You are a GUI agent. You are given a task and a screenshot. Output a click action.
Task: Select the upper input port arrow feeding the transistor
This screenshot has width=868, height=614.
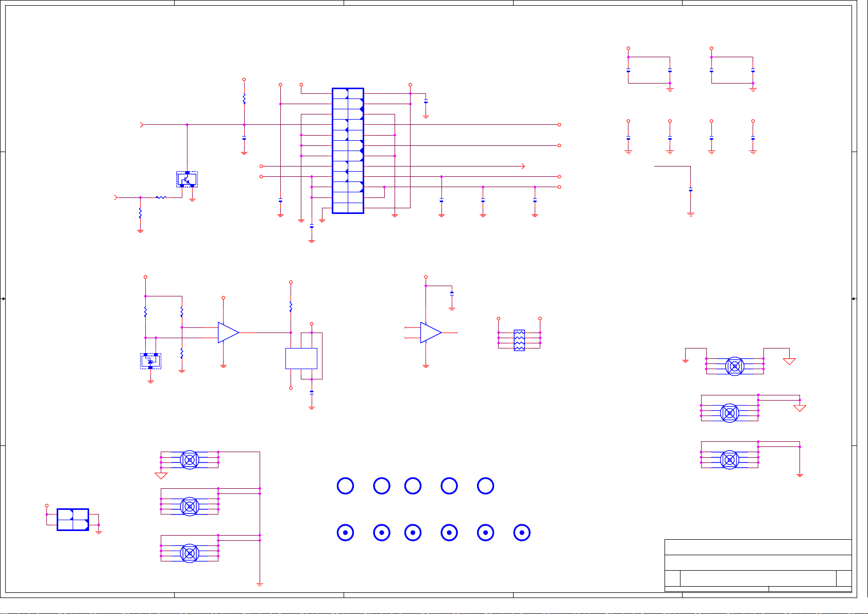143,124
